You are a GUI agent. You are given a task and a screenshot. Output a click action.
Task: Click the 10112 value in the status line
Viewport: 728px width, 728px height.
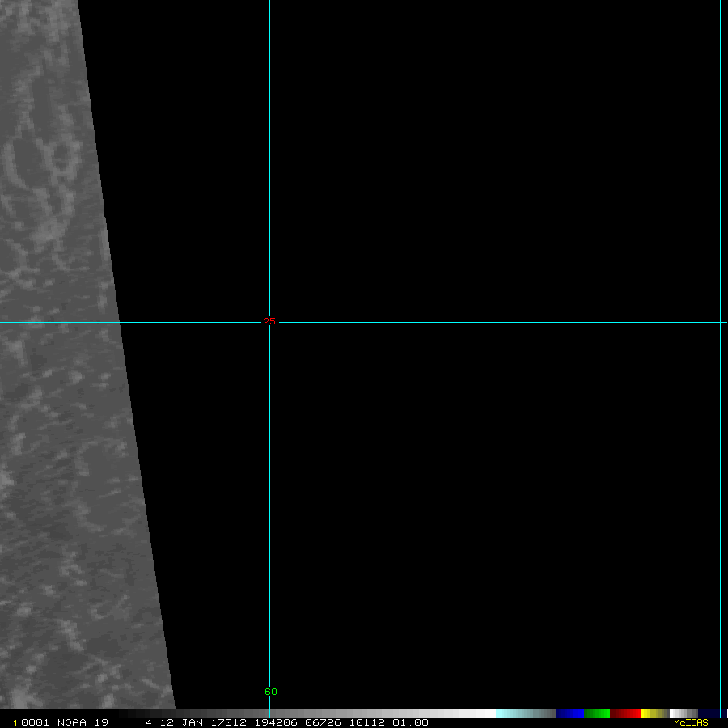pyautogui.click(x=367, y=722)
